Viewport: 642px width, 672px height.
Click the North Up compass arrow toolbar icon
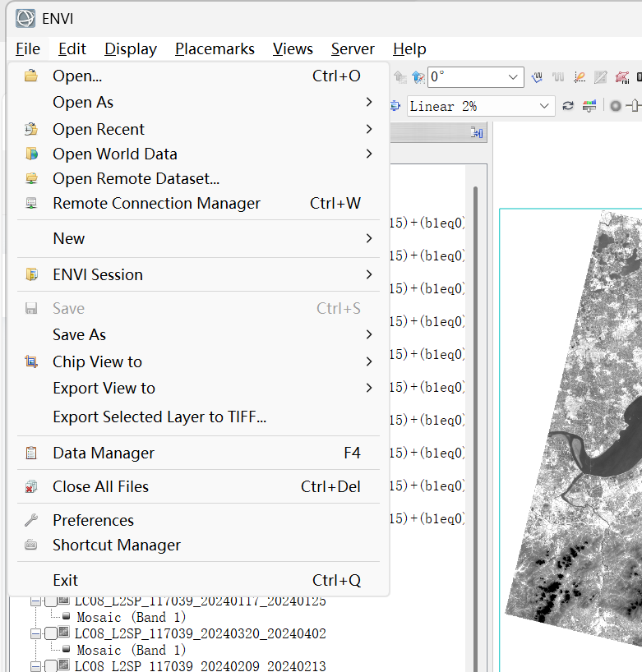tap(418, 77)
